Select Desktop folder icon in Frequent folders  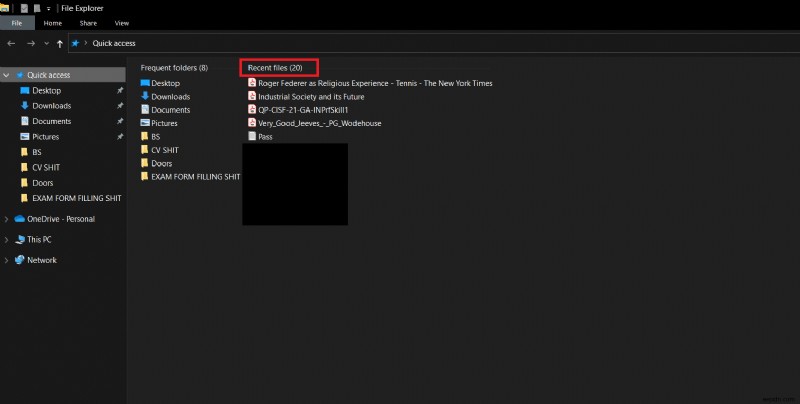pos(145,83)
